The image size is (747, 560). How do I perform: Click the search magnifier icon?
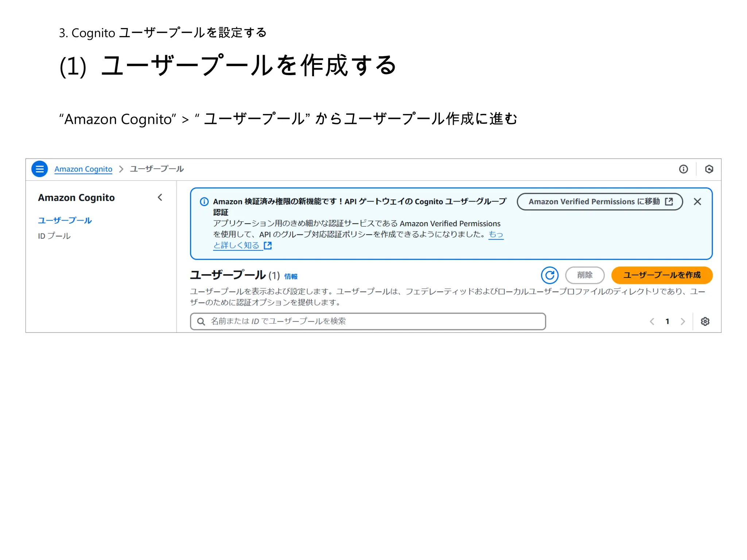(201, 321)
